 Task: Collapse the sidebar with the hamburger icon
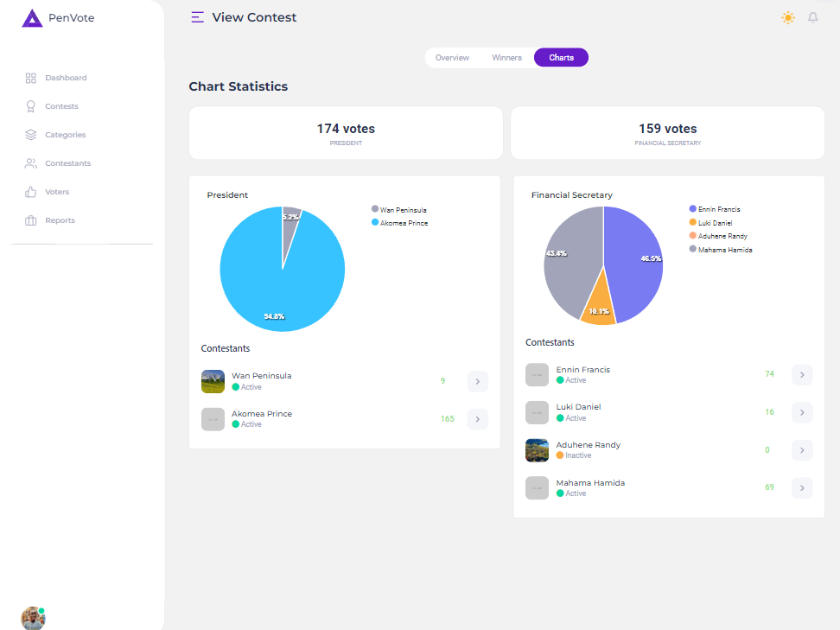(x=197, y=16)
